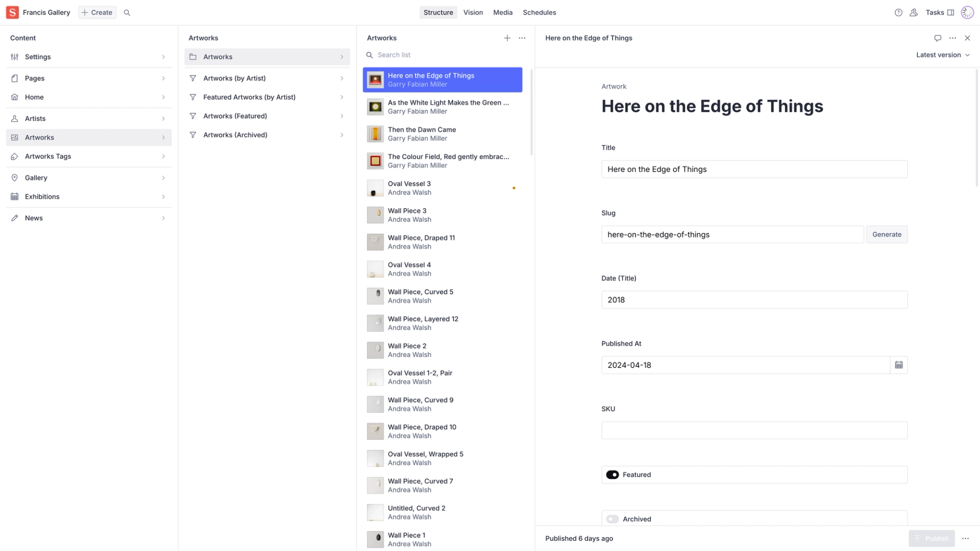980x551 pixels.
Task: Open the help icon in top bar
Action: point(898,13)
